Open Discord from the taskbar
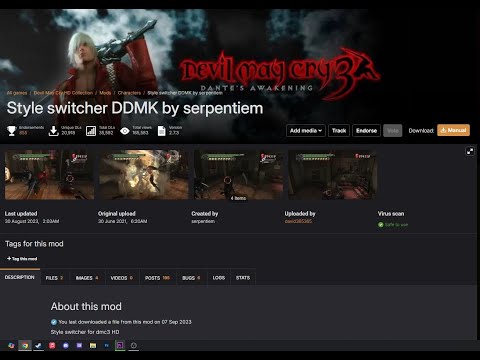 pos(66,345)
